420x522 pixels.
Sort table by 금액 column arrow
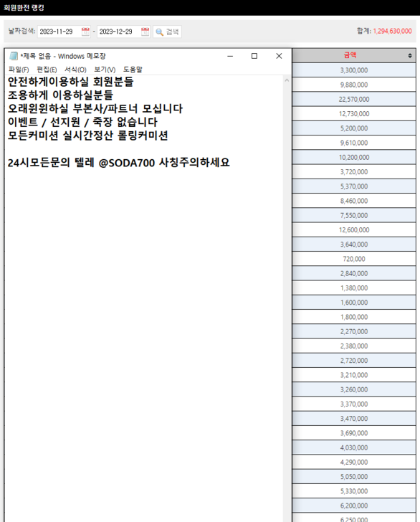point(410,56)
